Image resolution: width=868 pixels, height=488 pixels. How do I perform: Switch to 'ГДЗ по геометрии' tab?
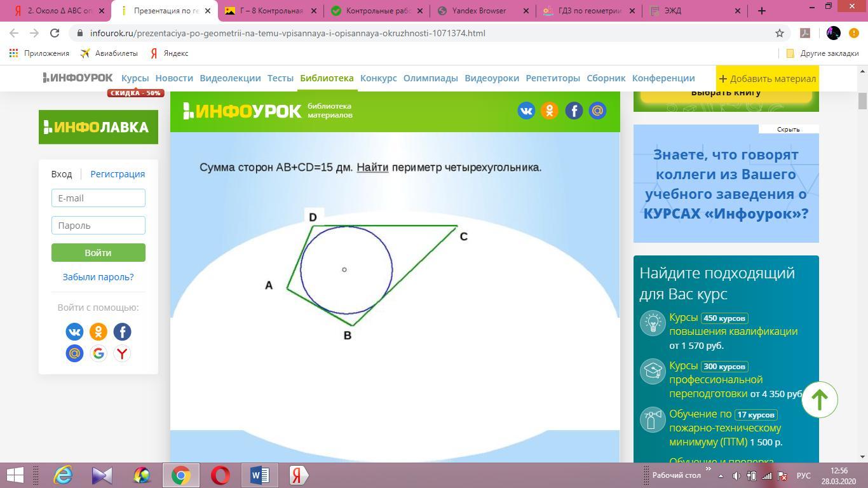tap(588, 11)
